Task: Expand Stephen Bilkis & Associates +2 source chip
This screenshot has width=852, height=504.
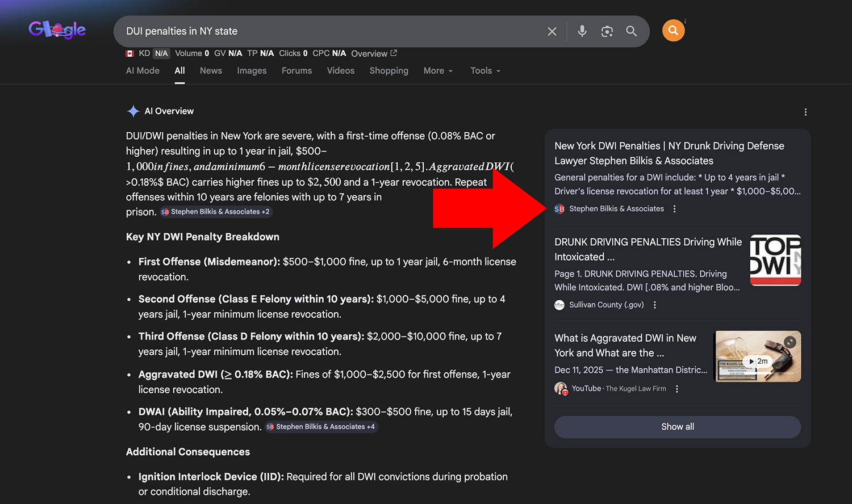Action: 215,212
